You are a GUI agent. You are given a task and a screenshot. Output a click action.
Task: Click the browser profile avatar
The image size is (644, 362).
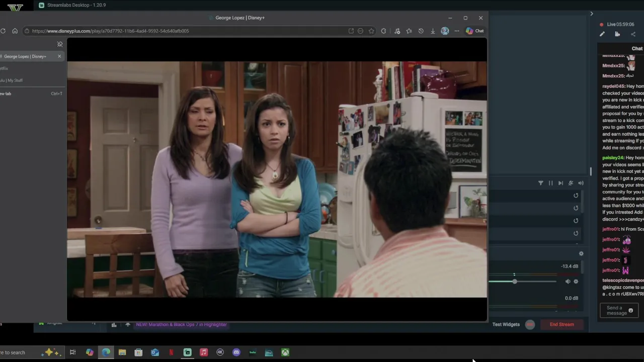[x=445, y=31]
